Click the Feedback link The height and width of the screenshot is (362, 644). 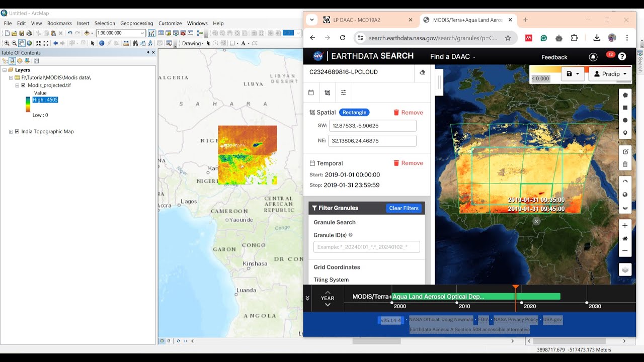(554, 57)
